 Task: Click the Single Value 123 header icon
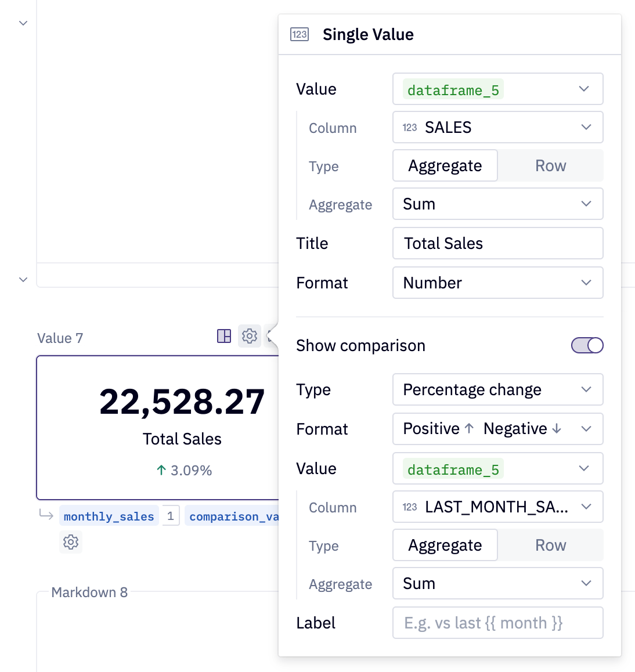[300, 34]
